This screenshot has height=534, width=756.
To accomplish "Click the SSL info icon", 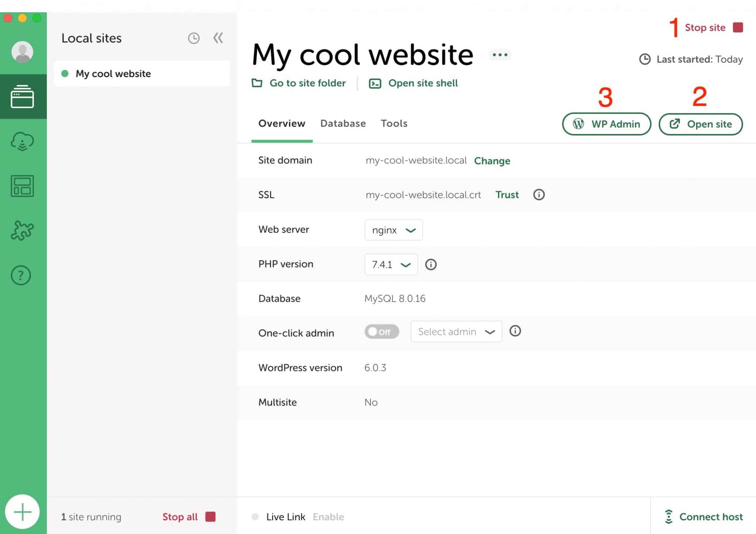I will [x=538, y=194].
